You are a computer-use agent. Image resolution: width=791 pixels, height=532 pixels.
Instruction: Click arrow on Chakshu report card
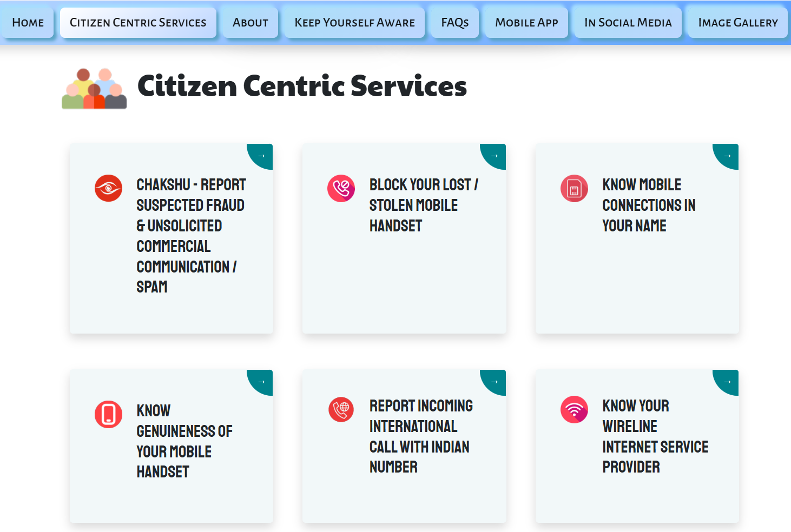click(x=261, y=156)
